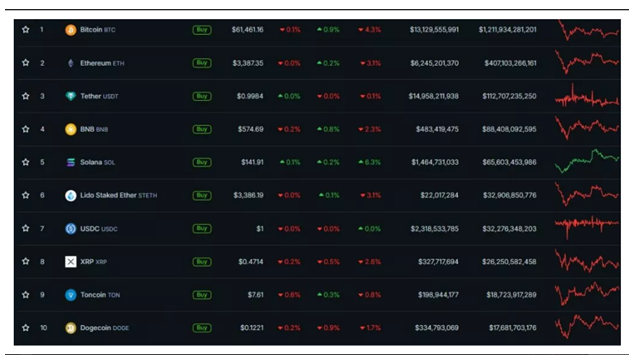Select Solana price $141.91
The height and width of the screenshot is (364, 635).
click(x=252, y=162)
